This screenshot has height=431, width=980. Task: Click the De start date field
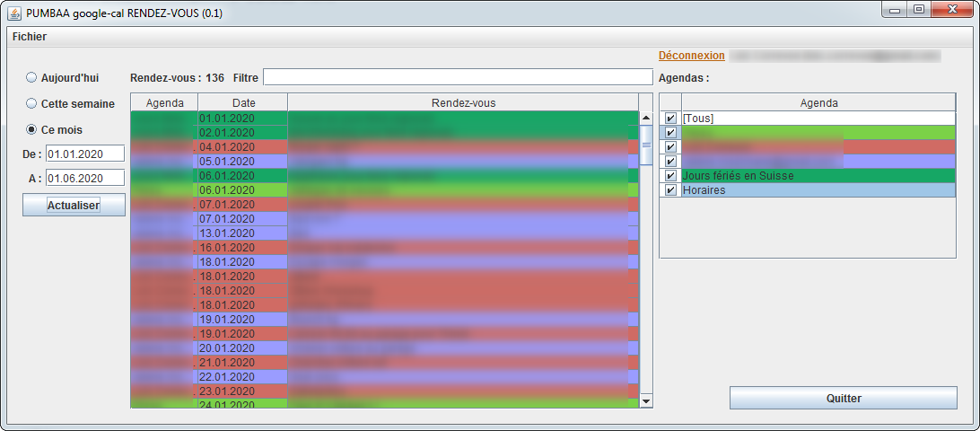coord(85,154)
